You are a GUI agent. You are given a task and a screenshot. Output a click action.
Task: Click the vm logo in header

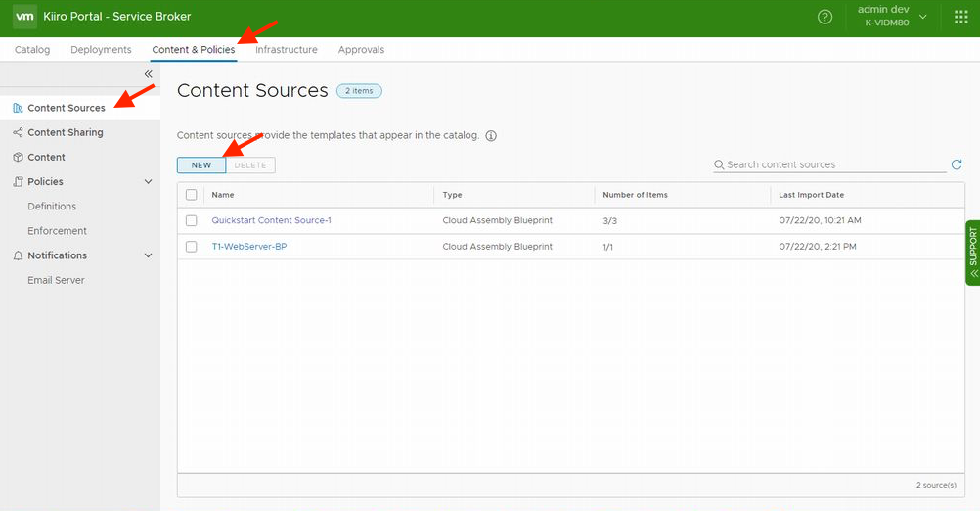[x=24, y=17]
